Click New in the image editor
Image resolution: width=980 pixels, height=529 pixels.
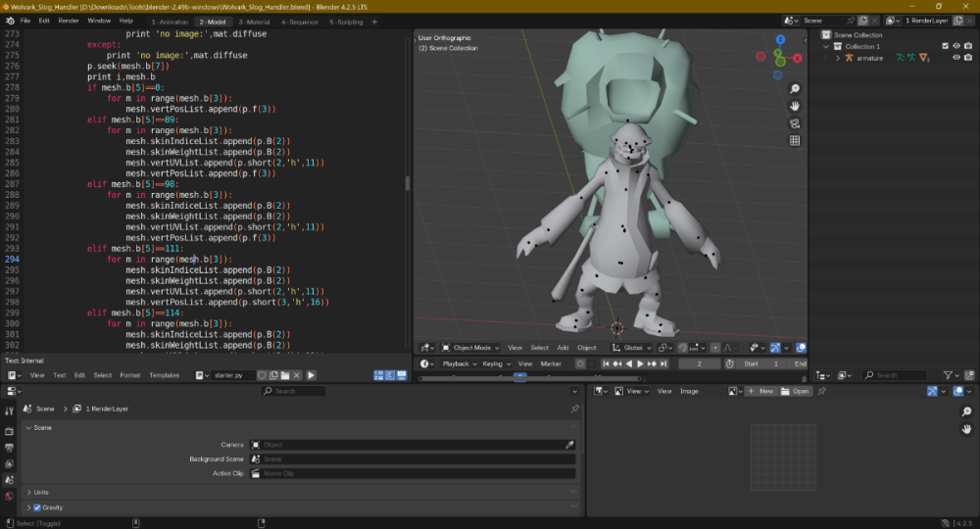pos(760,391)
